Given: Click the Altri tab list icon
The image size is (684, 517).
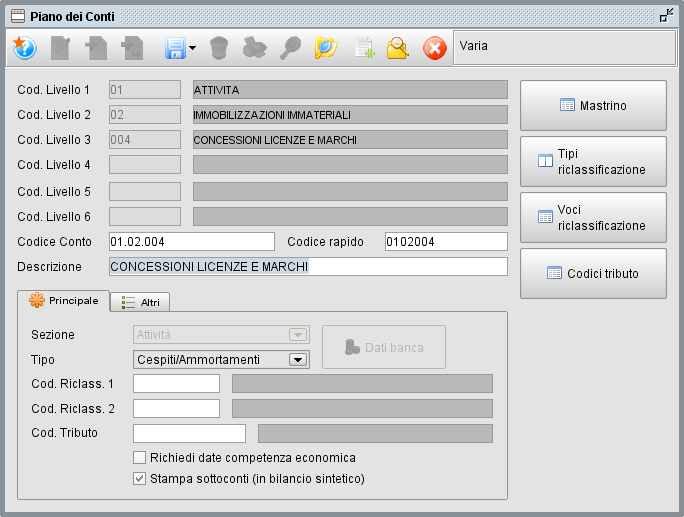Looking at the screenshot, I should click(128, 302).
